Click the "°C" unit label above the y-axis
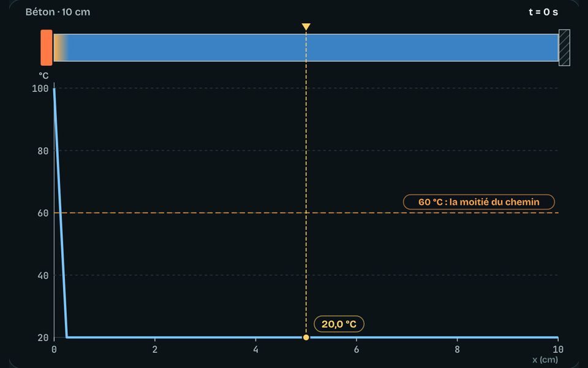This screenshot has width=588, height=368. (43, 75)
